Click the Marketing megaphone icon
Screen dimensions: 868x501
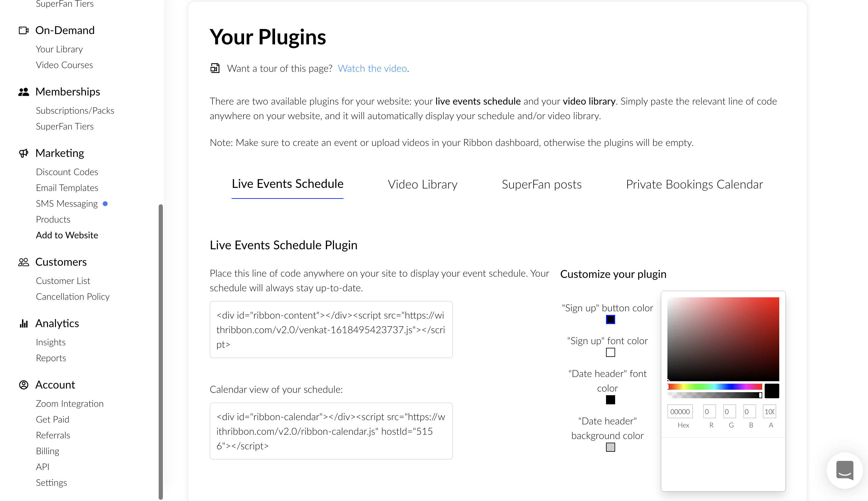click(x=23, y=153)
